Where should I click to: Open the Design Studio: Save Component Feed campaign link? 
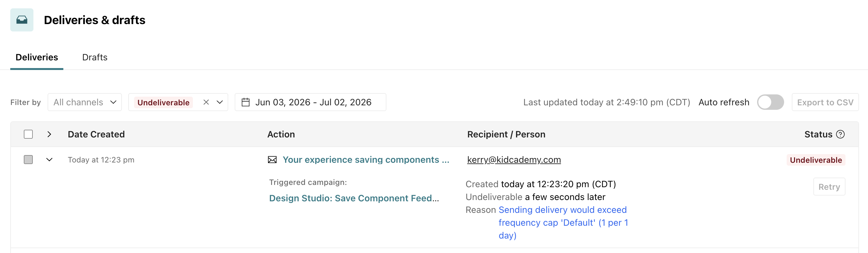coord(354,198)
